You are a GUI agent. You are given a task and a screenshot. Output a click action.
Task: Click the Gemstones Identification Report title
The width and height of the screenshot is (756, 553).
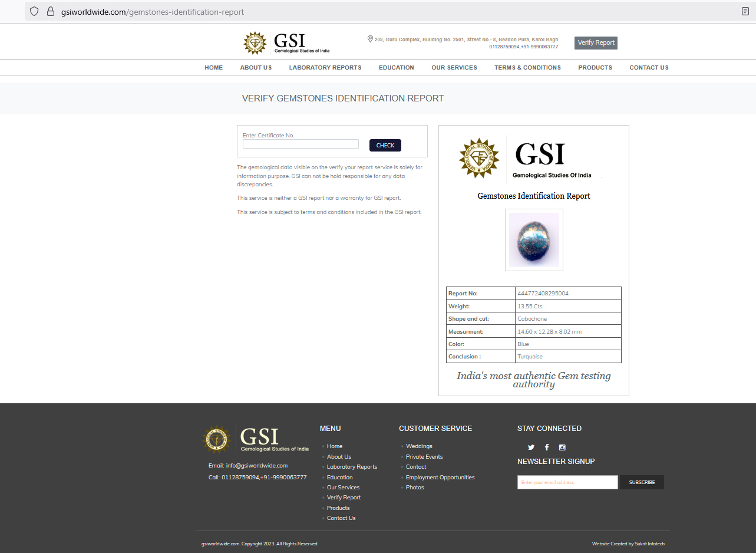[x=534, y=196]
